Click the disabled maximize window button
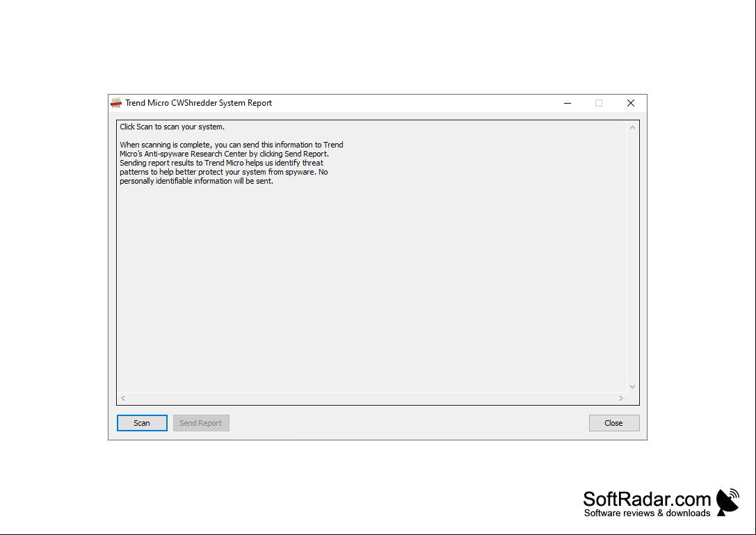The height and width of the screenshot is (535, 756). click(x=599, y=103)
